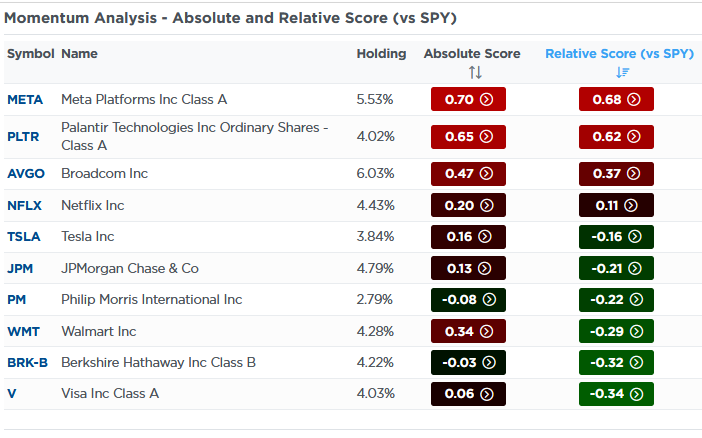Sort by Absolute Score column header

(x=472, y=53)
